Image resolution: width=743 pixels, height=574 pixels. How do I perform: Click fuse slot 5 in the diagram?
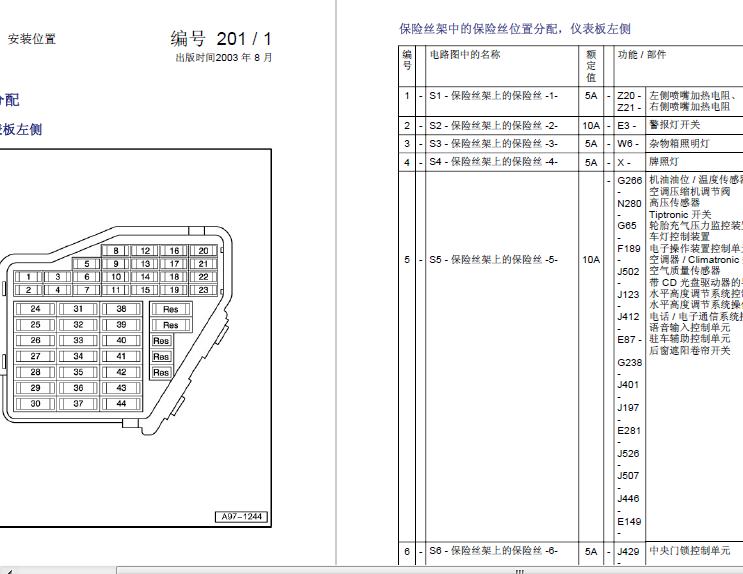coord(87,264)
